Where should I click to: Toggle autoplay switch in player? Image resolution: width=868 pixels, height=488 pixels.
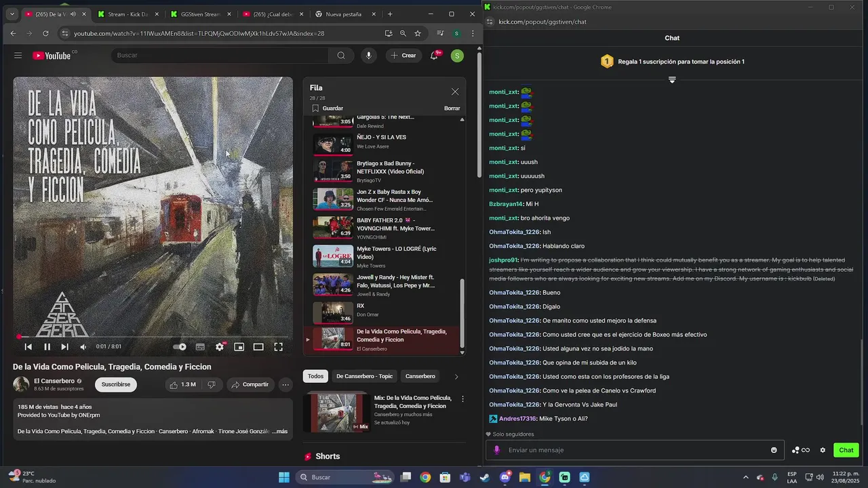[180, 347]
